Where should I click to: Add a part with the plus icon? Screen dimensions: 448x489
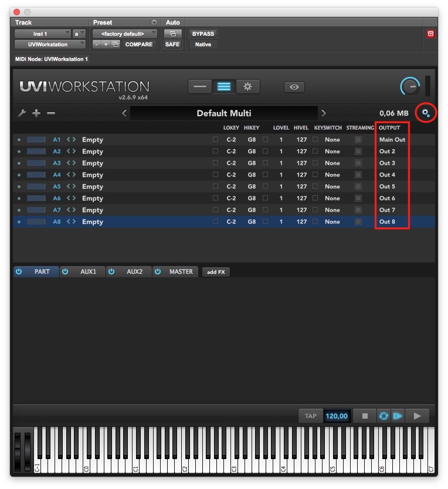coord(36,113)
